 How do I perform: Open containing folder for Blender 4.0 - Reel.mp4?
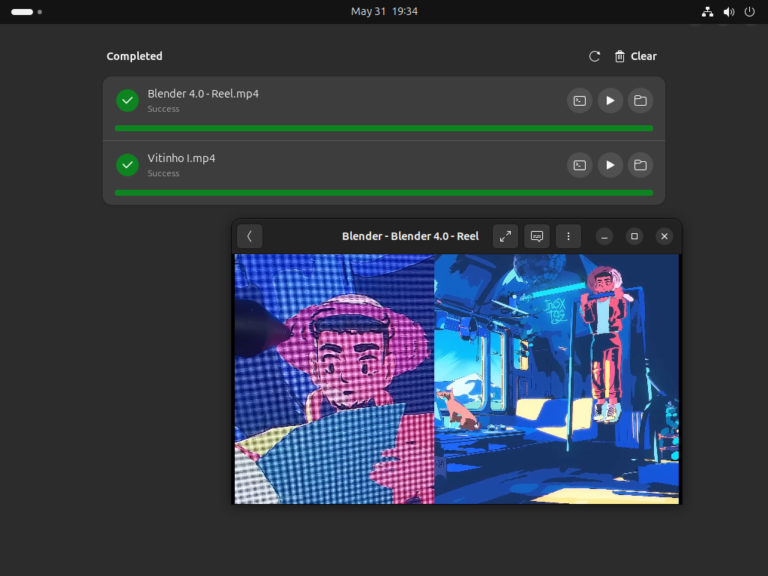640,101
